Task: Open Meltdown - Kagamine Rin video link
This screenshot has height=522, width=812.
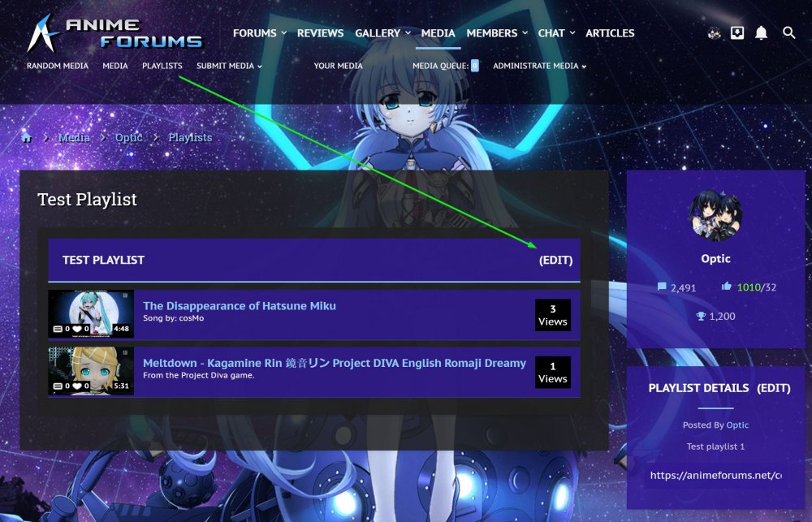Action: click(x=335, y=363)
